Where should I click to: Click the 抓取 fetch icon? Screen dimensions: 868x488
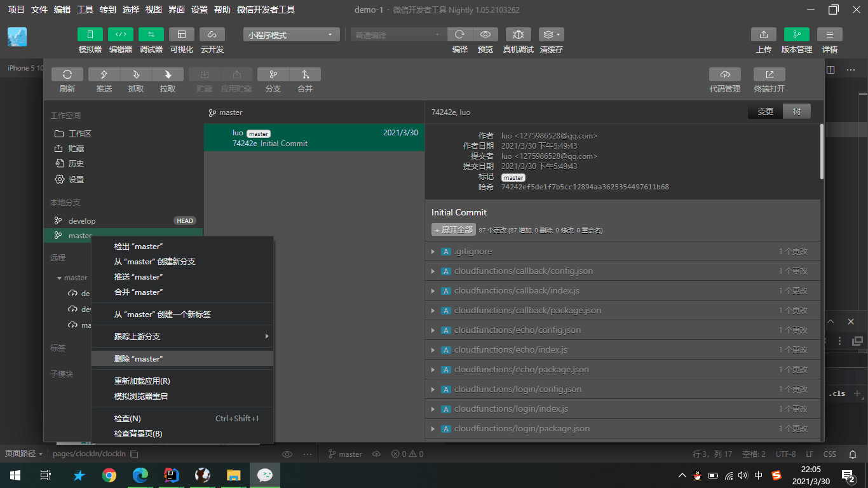[x=136, y=74]
